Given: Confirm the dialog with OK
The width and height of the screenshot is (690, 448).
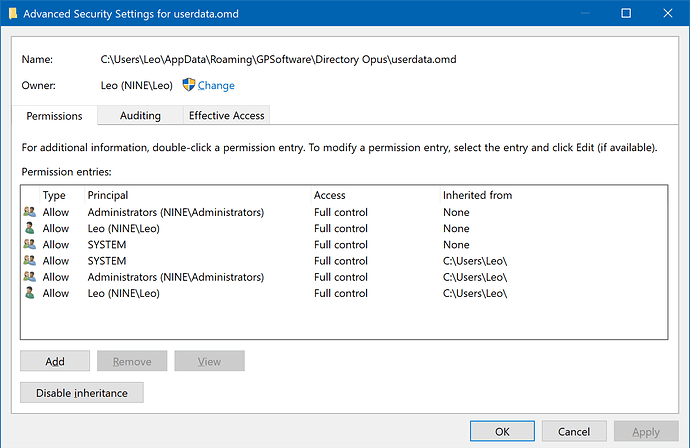Looking at the screenshot, I should [502, 431].
